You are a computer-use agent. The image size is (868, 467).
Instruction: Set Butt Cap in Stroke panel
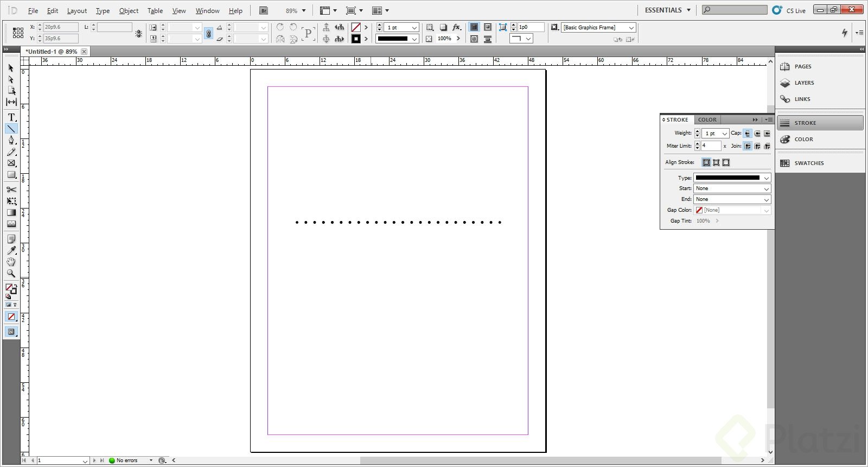coord(748,133)
